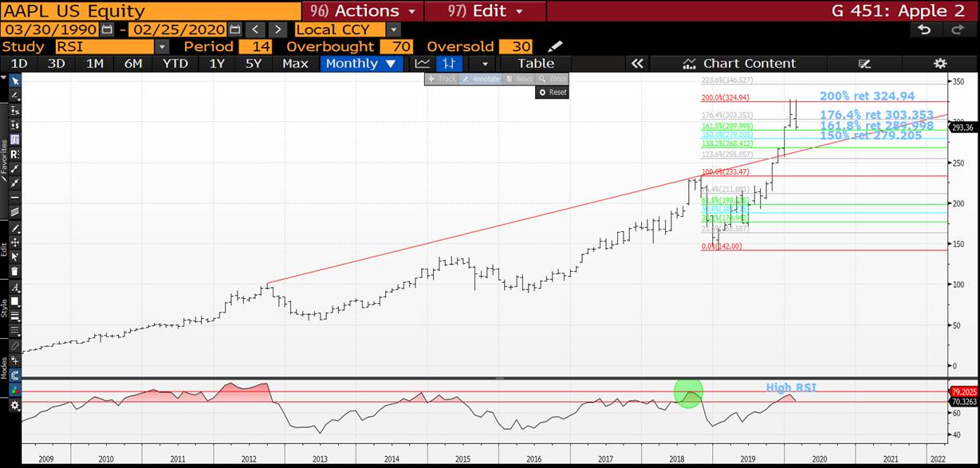Switch to the bar chart type
This screenshot has height=468, width=980.
[x=450, y=64]
